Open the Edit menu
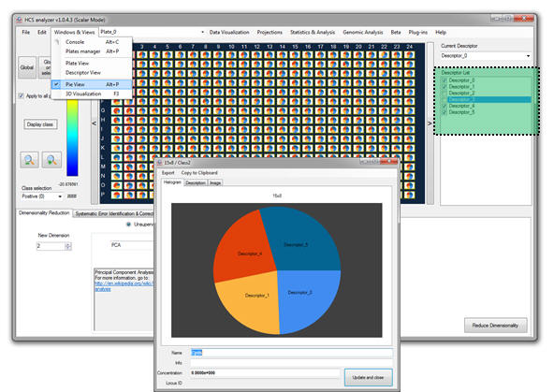 click(x=42, y=32)
